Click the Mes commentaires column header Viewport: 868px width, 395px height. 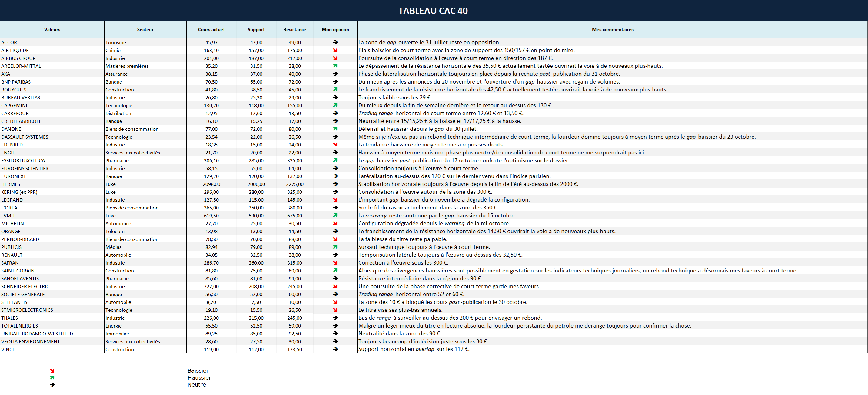pyautogui.click(x=612, y=30)
